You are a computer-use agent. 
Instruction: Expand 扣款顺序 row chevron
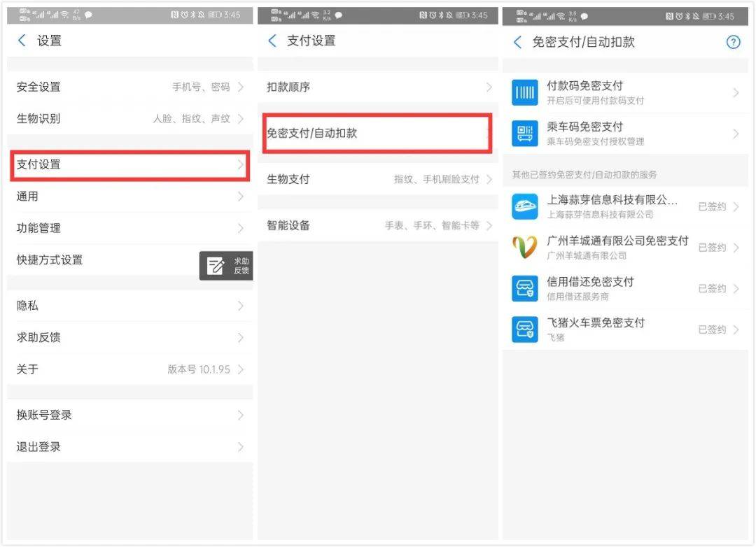coord(489,87)
